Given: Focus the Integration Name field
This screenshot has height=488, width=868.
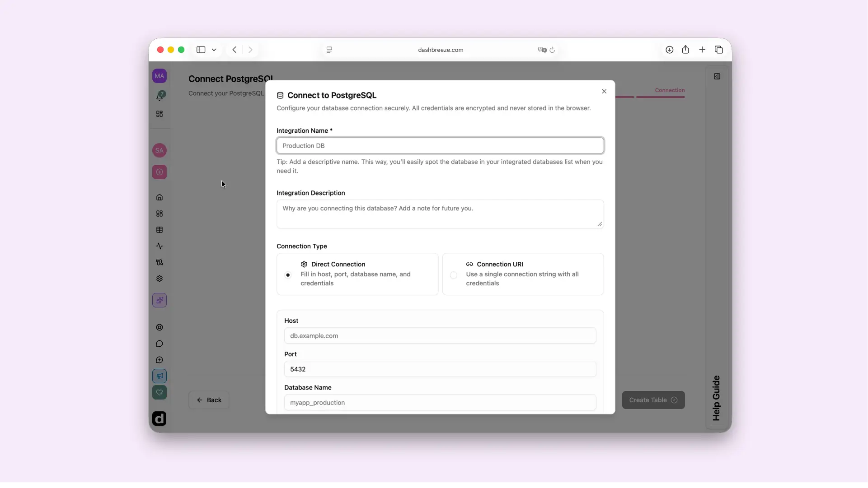Looking at the screenshot, I should 440,146.
